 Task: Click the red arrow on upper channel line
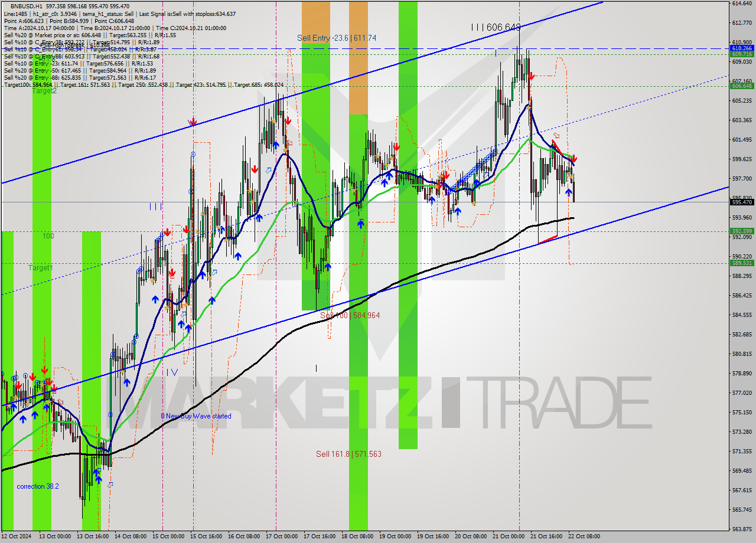tap(192, 123)
